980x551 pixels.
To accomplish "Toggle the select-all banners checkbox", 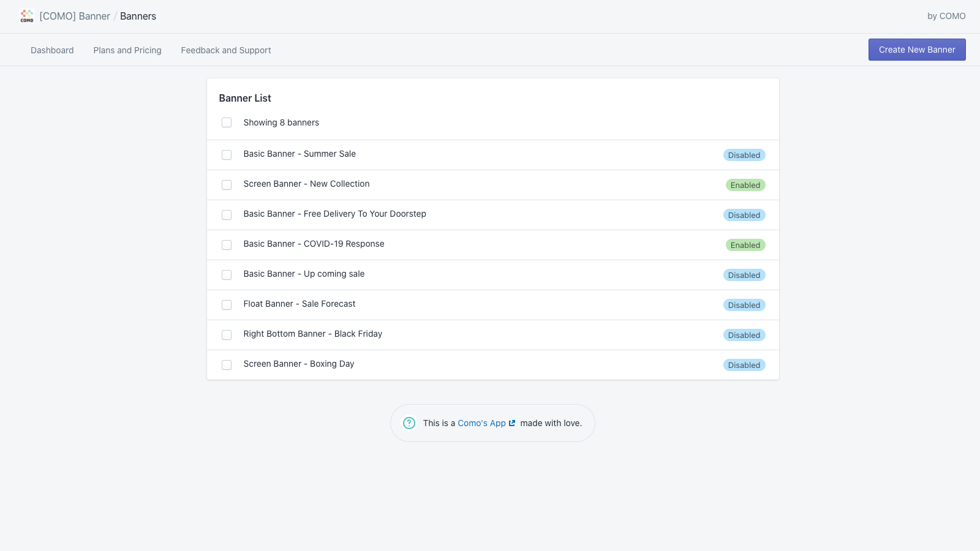I will (x=227, y=122).
